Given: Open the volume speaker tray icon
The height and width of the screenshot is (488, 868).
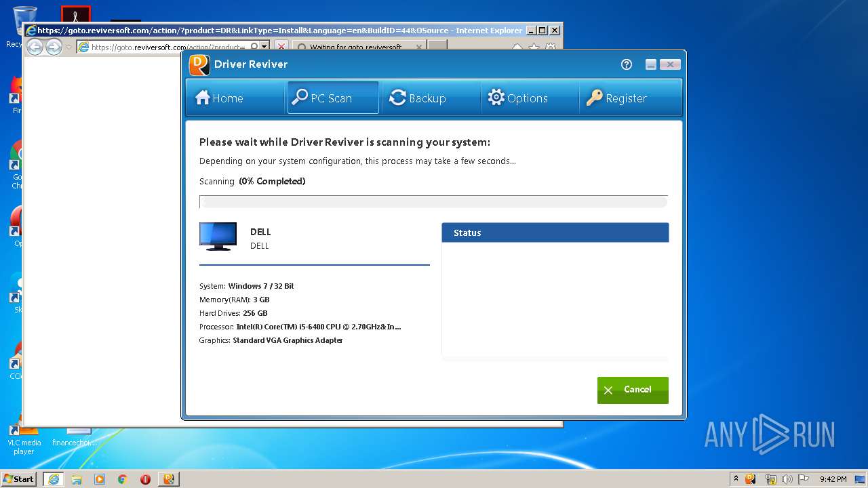Looking at the screenshot, I should [x=787, y=479].
